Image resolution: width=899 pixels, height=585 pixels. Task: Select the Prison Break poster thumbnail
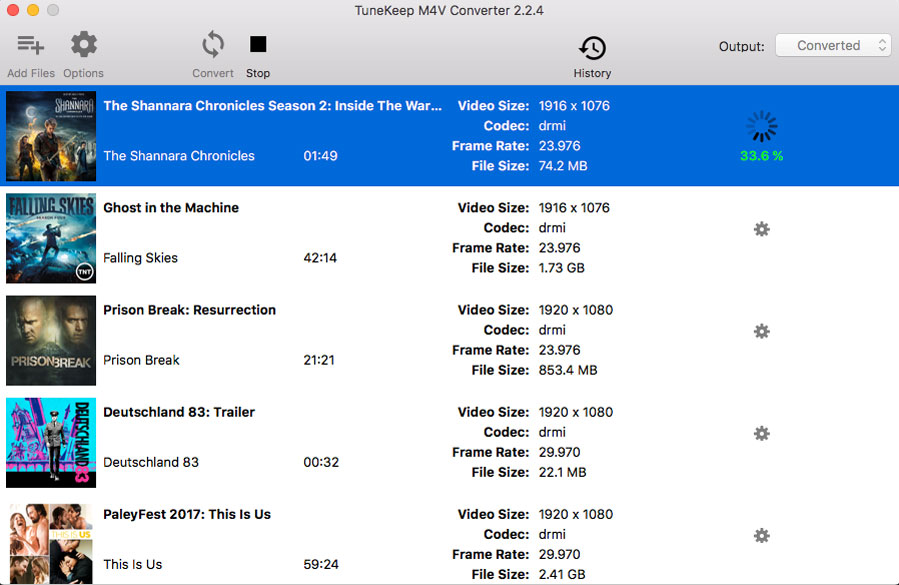pos(51,340)
